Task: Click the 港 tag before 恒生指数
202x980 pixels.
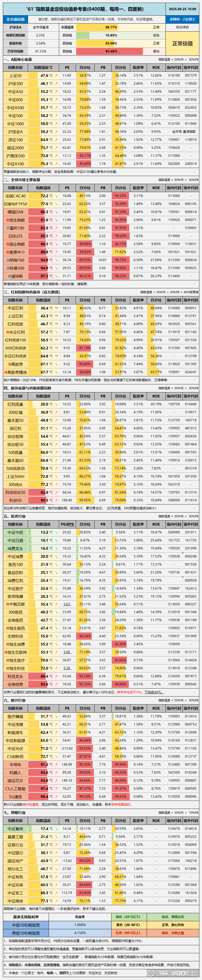Action: coord(8,220)
